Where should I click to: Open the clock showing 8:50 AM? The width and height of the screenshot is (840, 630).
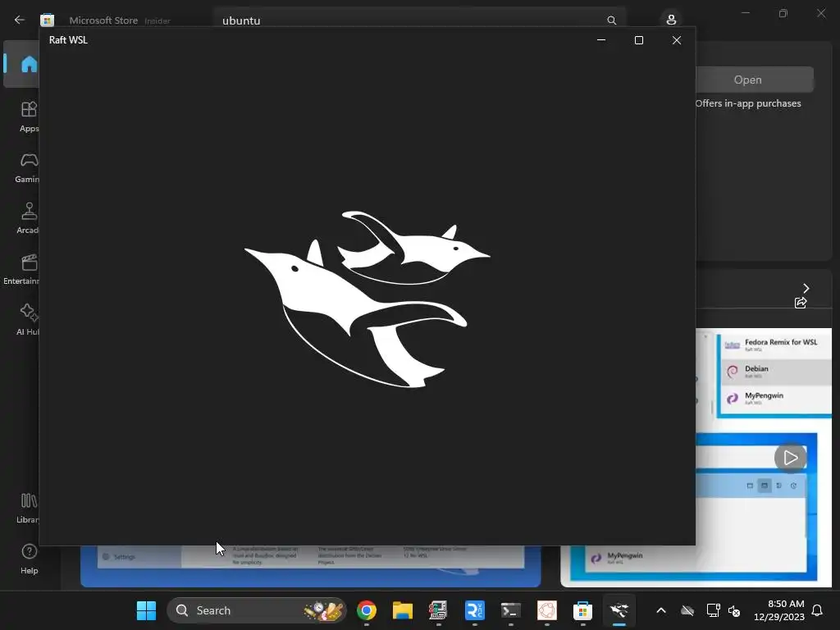coord(779,610)
